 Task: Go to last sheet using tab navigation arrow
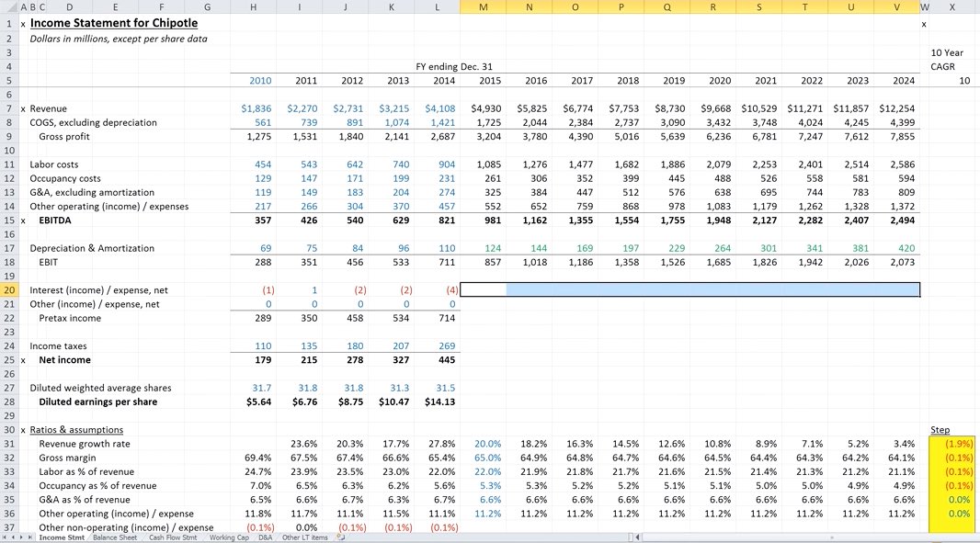(28, 537)
